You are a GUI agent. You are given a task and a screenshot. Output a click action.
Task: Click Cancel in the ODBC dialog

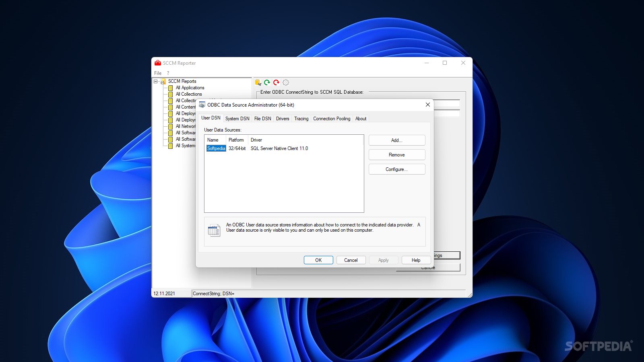coord(351,260)
